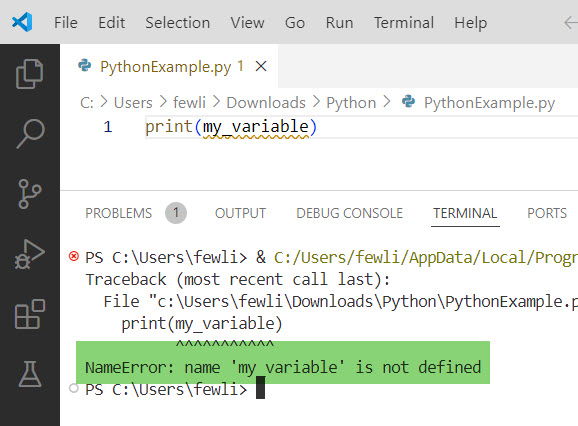Screen dimensions: 578x426
Task: Switch to the OUTPUT panel tab
Action: click(x=240, y=213)
